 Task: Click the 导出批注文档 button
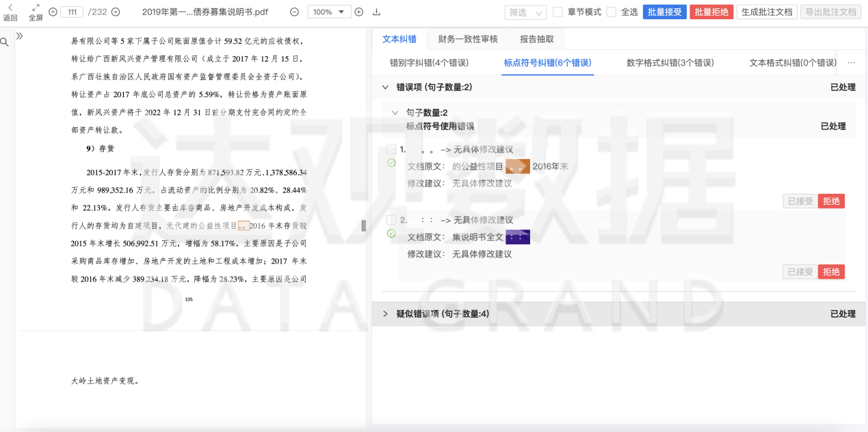830,12
